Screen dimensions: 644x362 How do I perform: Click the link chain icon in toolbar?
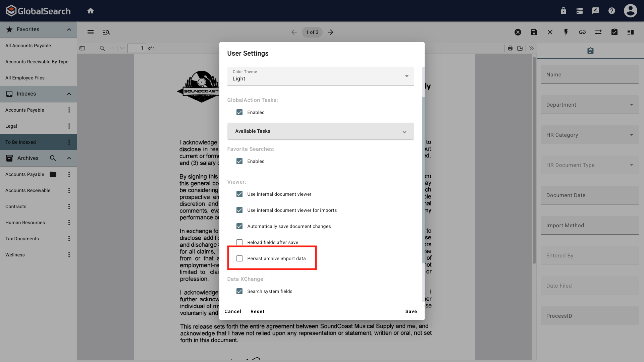(x=582, y=32)
